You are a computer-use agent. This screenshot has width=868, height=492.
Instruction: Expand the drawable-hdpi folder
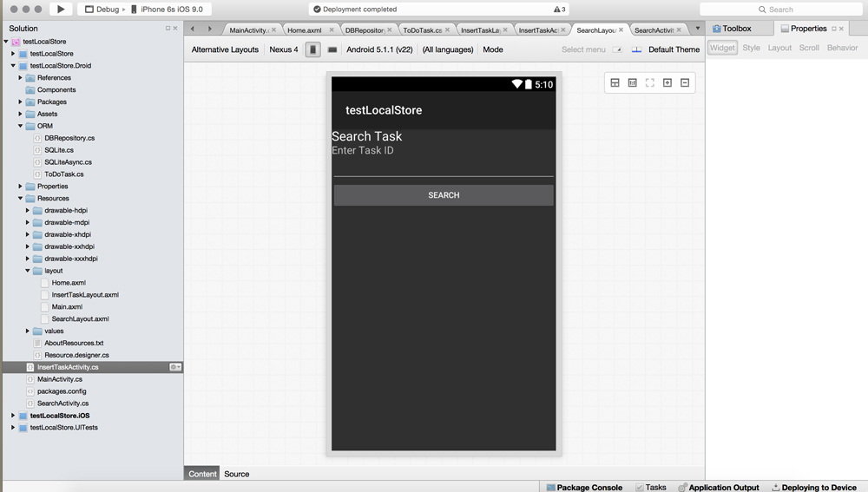[28, 211]
